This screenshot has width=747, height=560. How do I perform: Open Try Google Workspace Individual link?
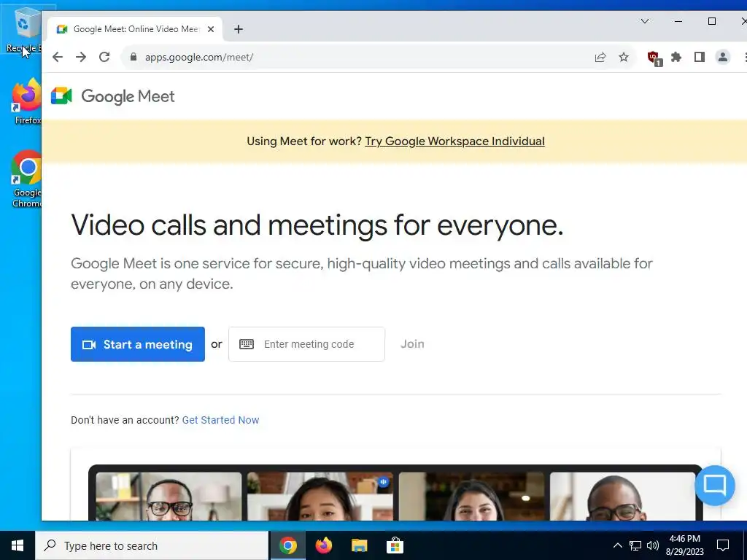[x=454, y=141]
